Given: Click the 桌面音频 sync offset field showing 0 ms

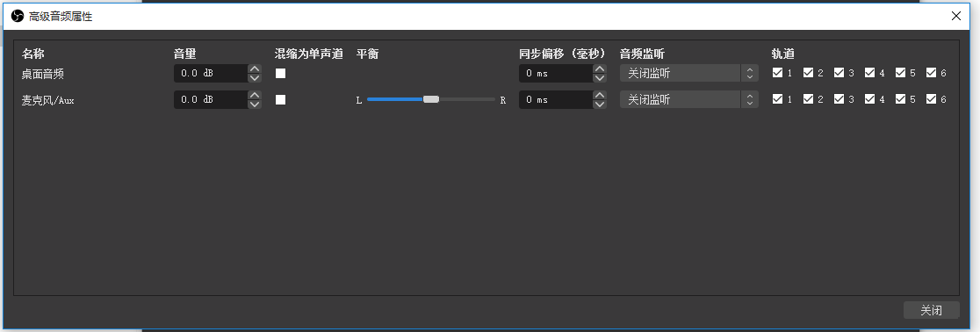Looking at the screenshot, I should point(556,73).
